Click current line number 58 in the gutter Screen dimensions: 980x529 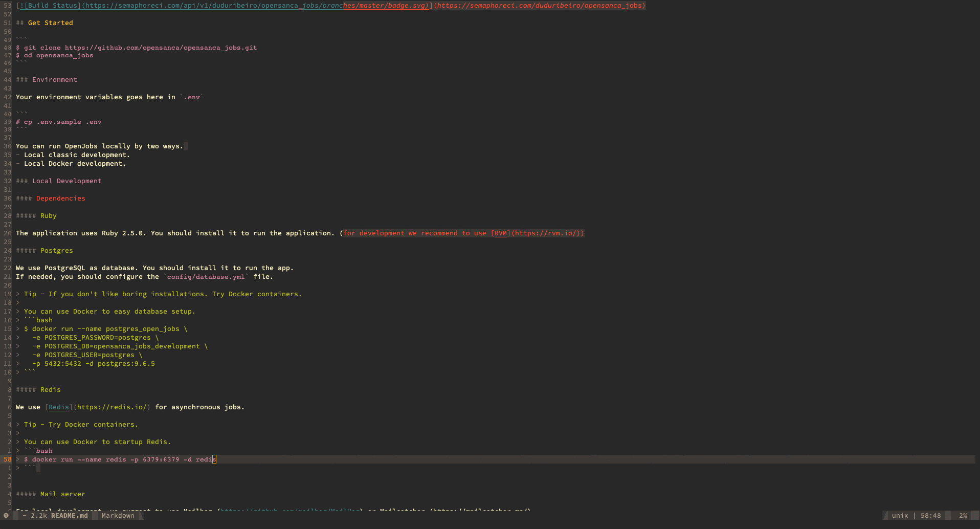[x=8, y=459]
